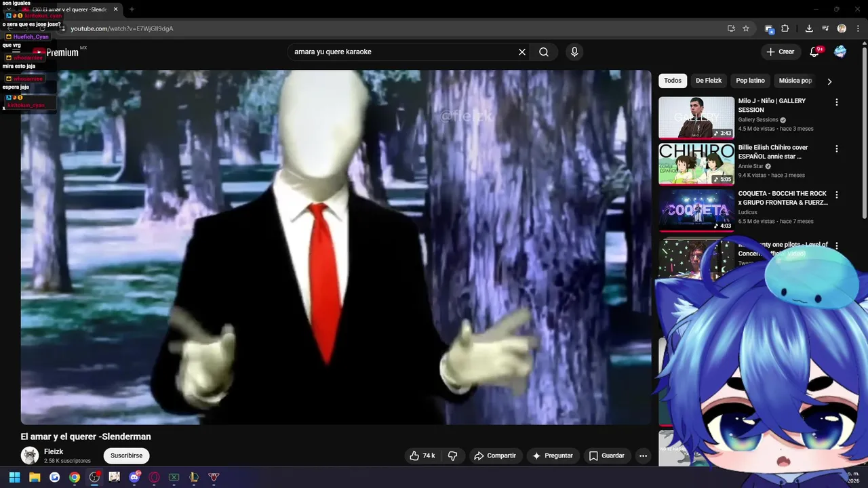Select the De Fleizk filter chip
Screen dimensions: 868x488
[x=709, y=81]
